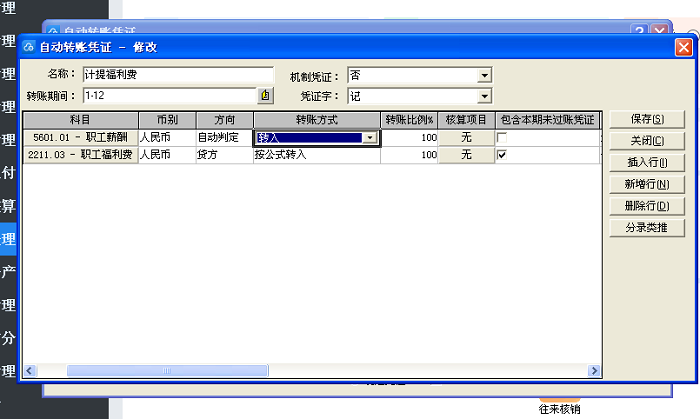The height and width of the screenshot is (419, 700).
Task: Toggle 包含本期未过账凭证 checkbox for 职工薪酬 row
Action: [503, 137]
